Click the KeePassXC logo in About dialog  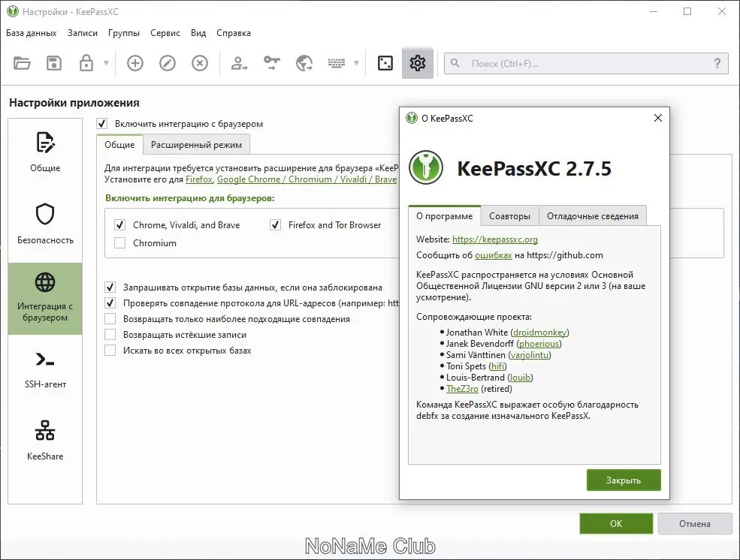pos(426,167)
